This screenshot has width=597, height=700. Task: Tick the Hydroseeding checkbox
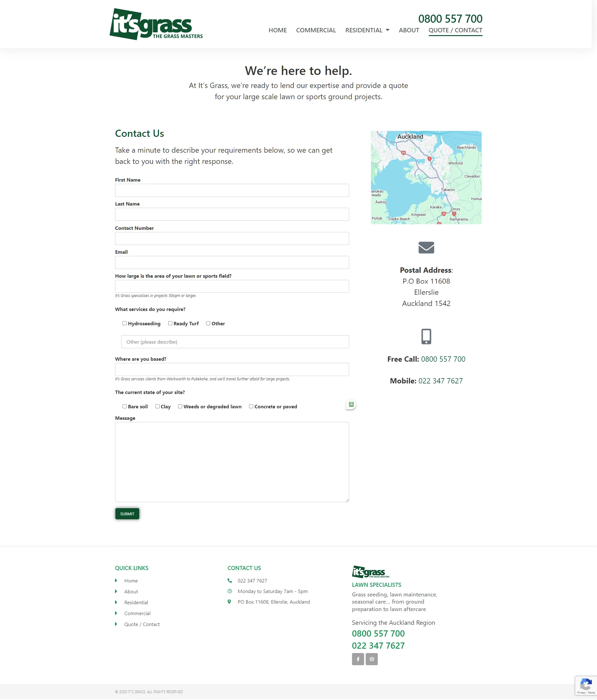pos(124,323)
